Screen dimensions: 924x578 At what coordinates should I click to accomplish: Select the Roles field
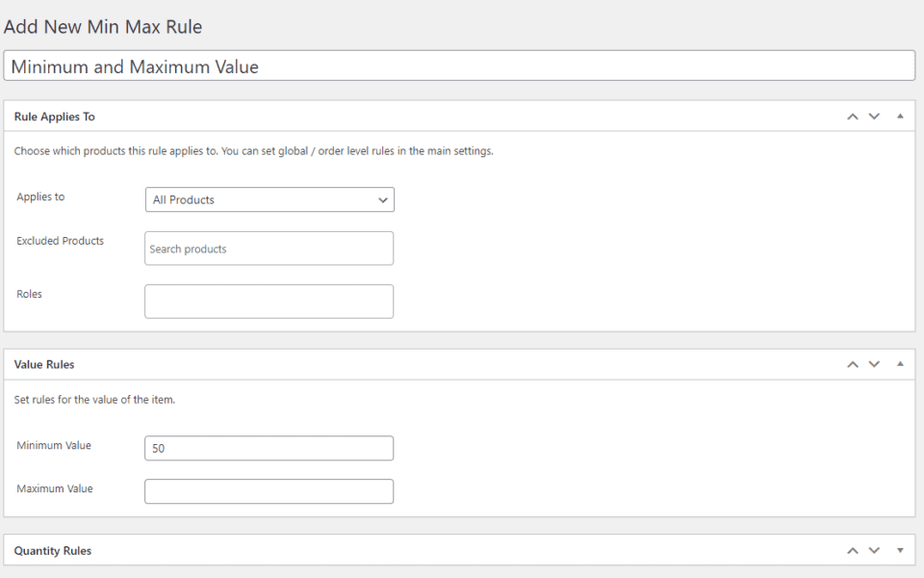[x=269, y=301]
